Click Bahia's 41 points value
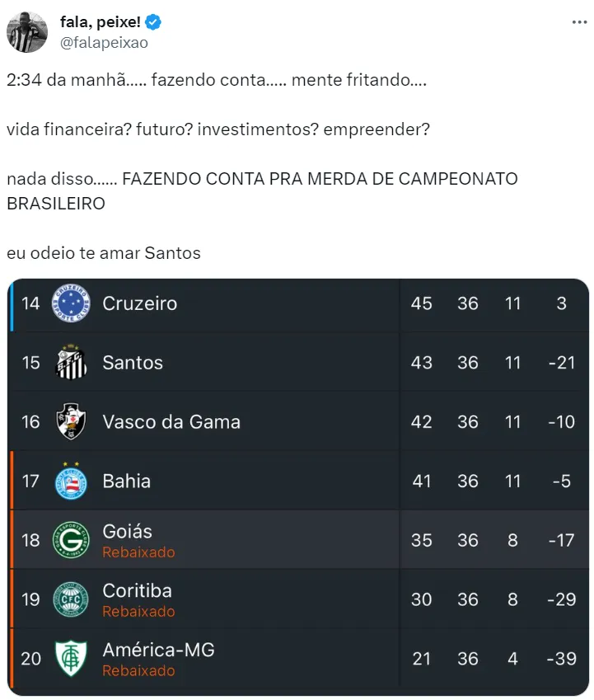The height and width of the screenshot is (700, 594). [421, 481]
